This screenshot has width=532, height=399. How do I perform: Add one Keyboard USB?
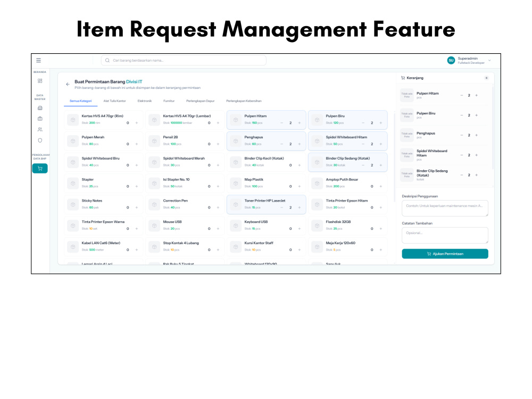pyautogui.click(x=299, y=229)
